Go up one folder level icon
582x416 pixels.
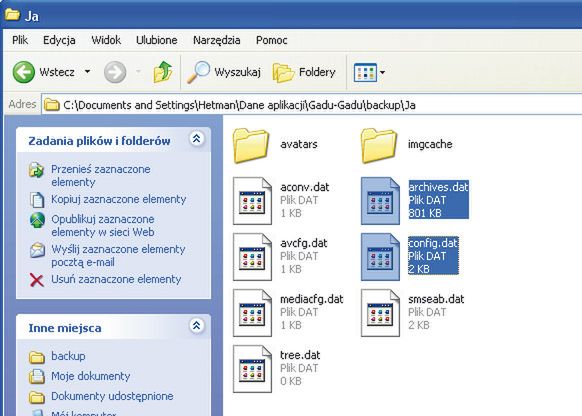[163, 72]
